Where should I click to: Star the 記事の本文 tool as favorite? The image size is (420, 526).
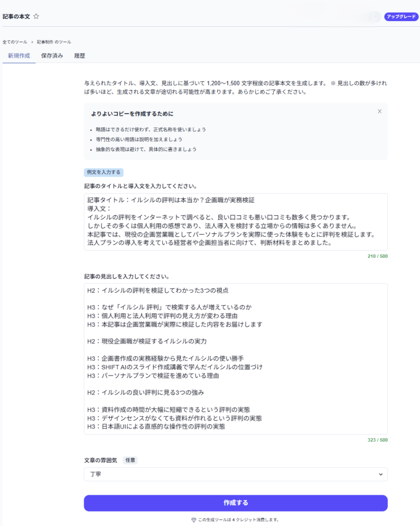click(36, 16)
